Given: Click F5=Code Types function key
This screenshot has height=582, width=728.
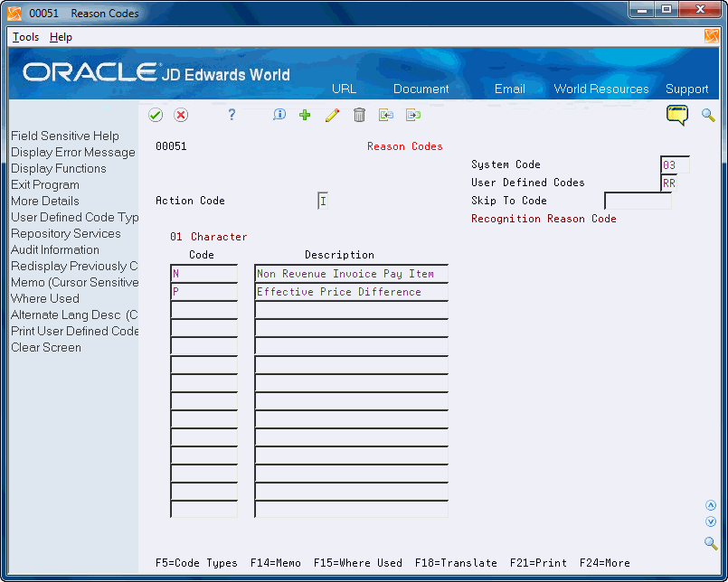Looking at the screenshot, I should click(x=196, y=563).
